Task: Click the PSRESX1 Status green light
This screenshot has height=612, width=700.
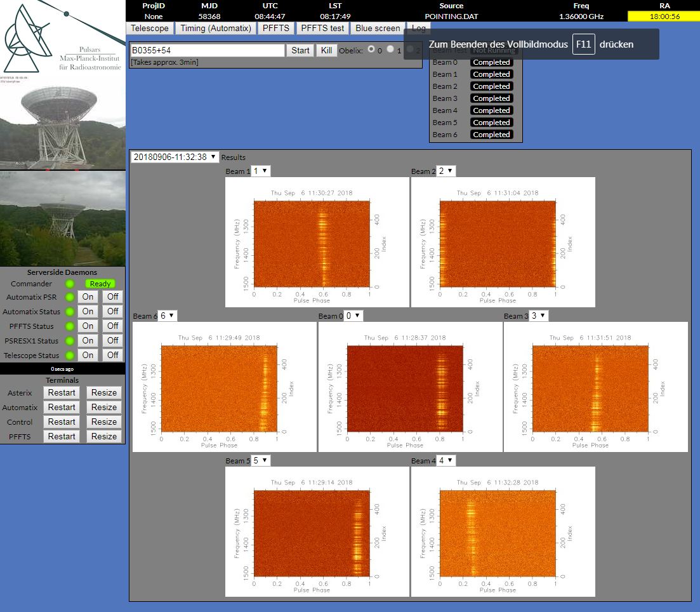Action: (x=70, y=341)
